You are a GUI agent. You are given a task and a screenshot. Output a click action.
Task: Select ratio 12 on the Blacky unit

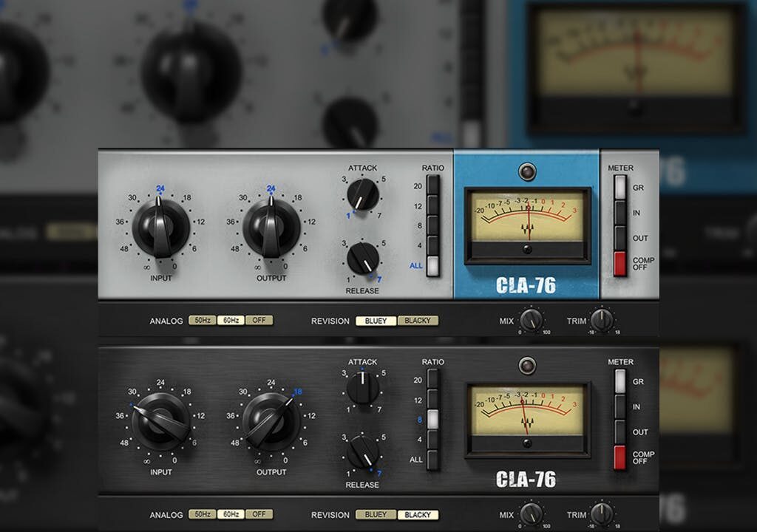click(432, 400)
